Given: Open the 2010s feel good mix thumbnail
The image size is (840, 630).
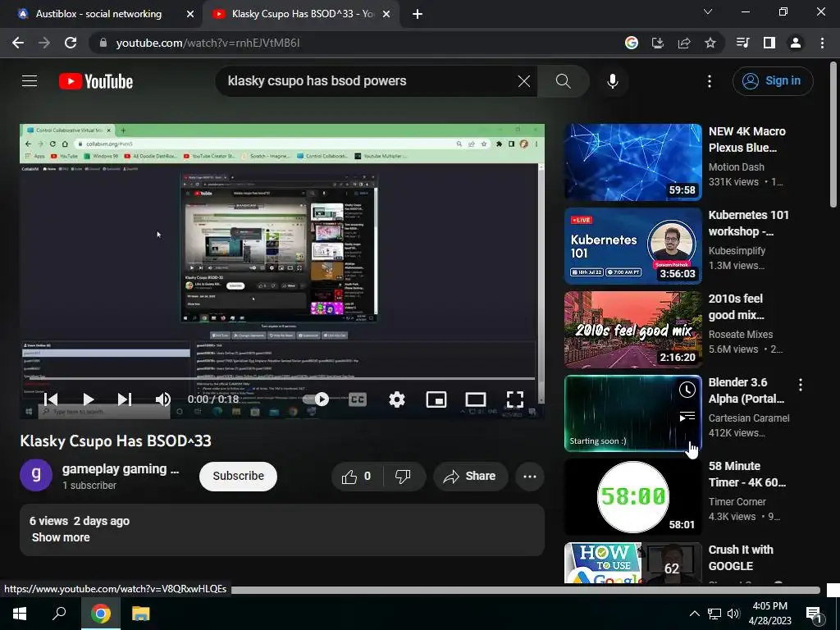Looking at the screenshot, I should pyautogui.click(x=633, y=330).
